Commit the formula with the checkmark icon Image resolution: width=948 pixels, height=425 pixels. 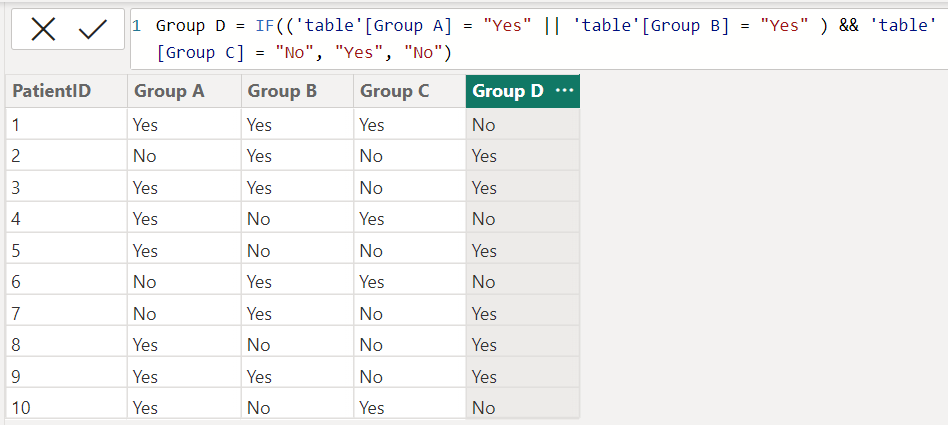point(93,29)
